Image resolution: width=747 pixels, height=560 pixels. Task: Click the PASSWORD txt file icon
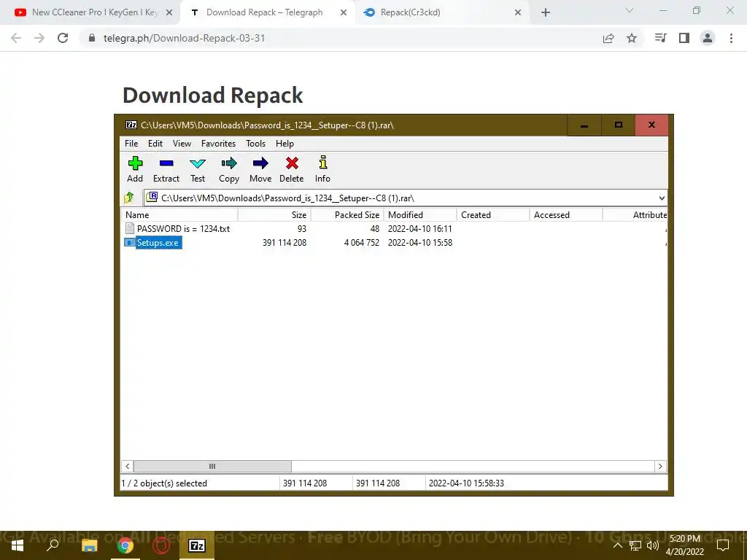(x=129, y=228)
